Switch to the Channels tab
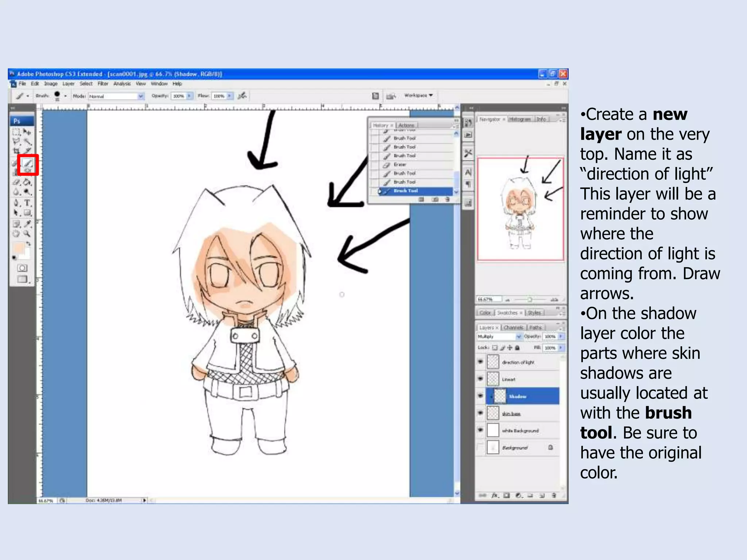The height and width of the screenshot is (560, 747). [513, 327]
